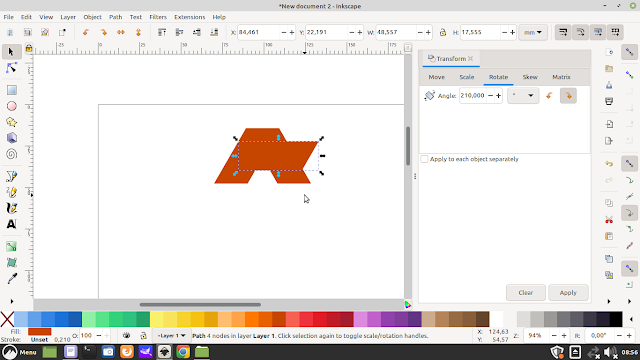The width and height of the screenshot is (640, 360).
Task: Toggle moving patterns with object
Action: tap(616, 32)
